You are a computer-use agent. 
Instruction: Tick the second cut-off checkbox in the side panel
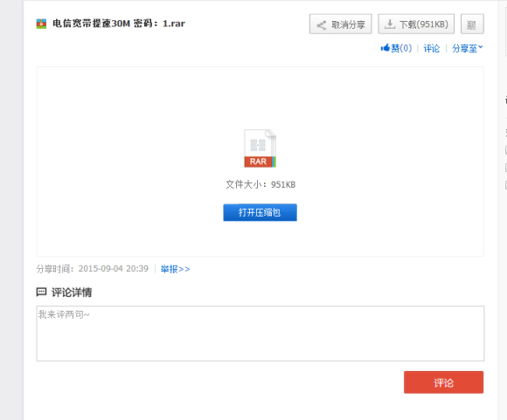(506, 168)
